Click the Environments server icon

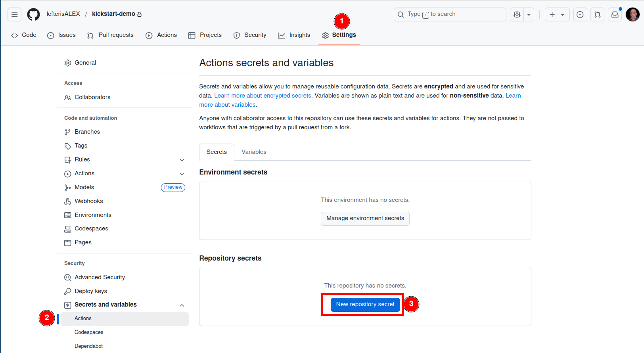(x=68, y=215)
